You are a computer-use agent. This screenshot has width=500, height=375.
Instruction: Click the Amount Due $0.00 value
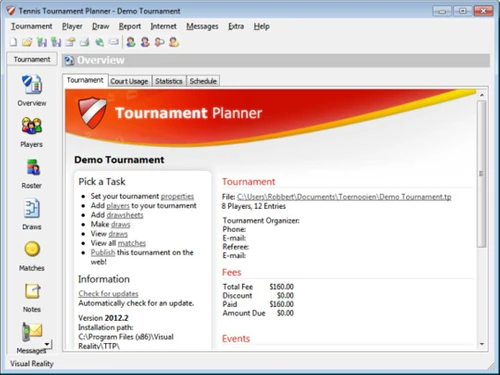tap(285, 313)
